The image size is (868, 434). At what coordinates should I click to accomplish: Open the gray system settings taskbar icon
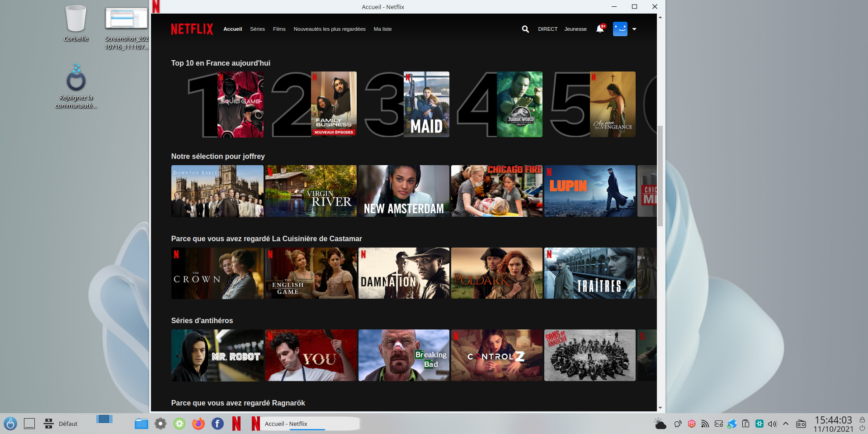pyautogui.click(x=160, y=424)
